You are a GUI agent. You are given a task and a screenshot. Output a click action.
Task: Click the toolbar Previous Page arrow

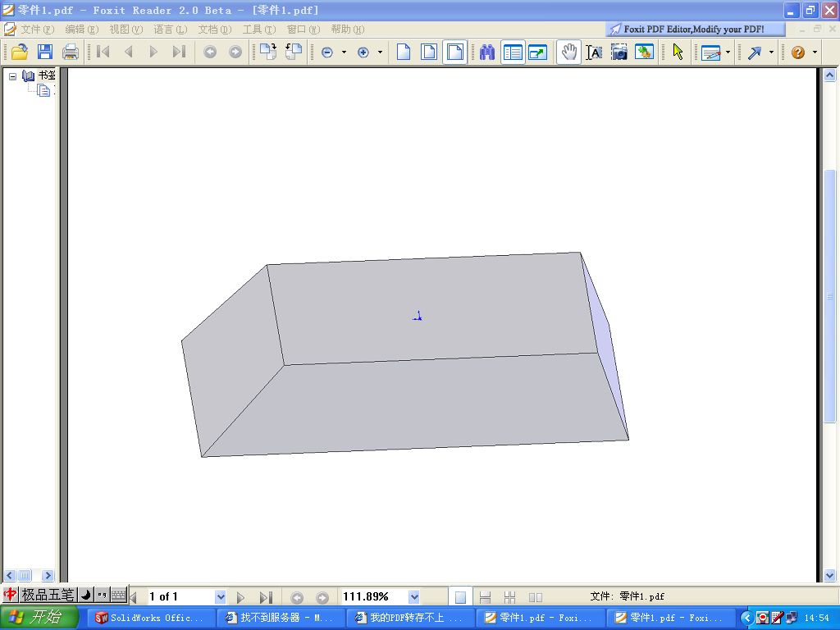pyautogui.click(x=129, y=52)
